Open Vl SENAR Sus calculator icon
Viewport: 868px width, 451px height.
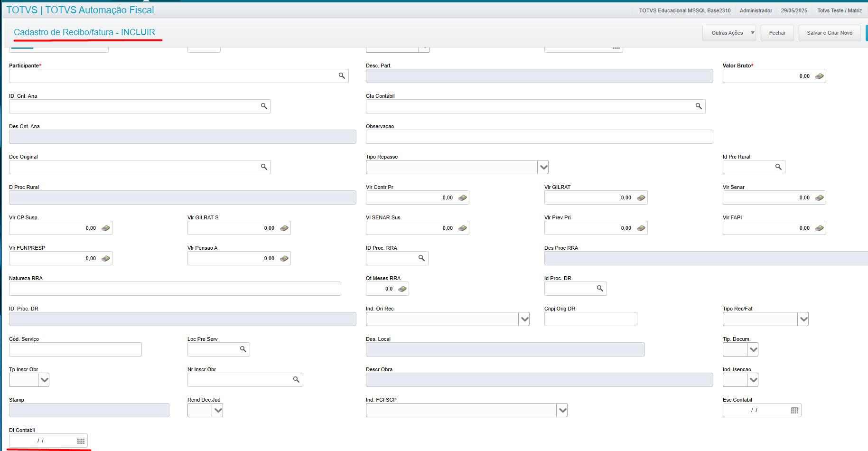pos(463,228)
